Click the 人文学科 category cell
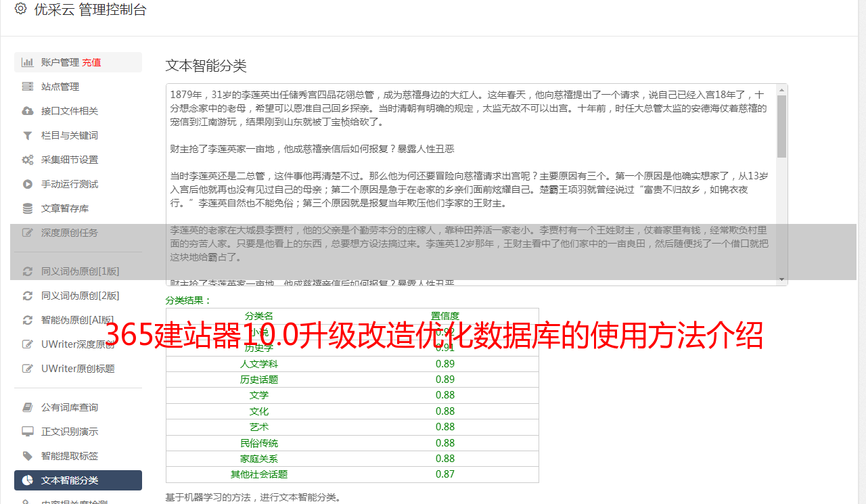Image resolution: width=866 pixels, height=504 pixels. click(259, 364)
